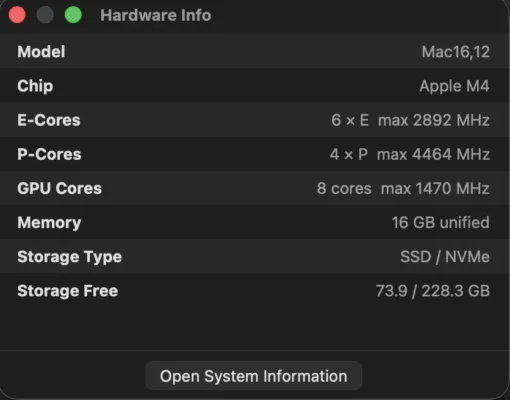
Task: Select the GPU Cores label
Action: 60,188
